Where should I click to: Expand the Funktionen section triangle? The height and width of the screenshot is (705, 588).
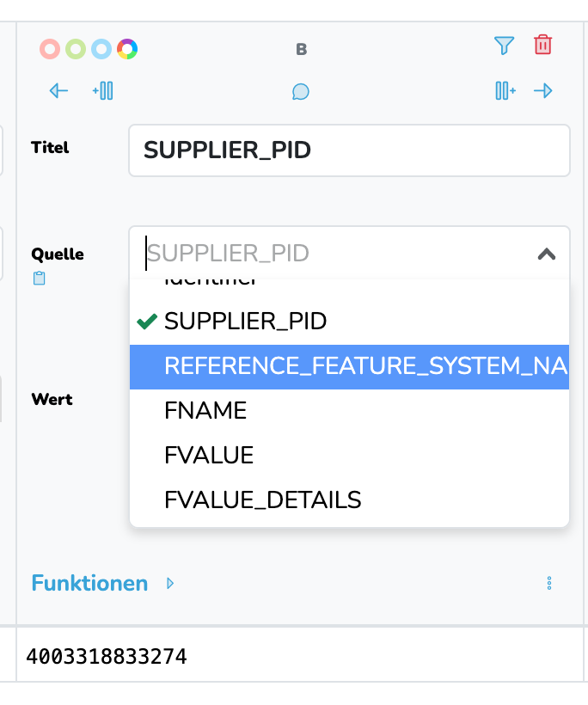coord(170,583)
